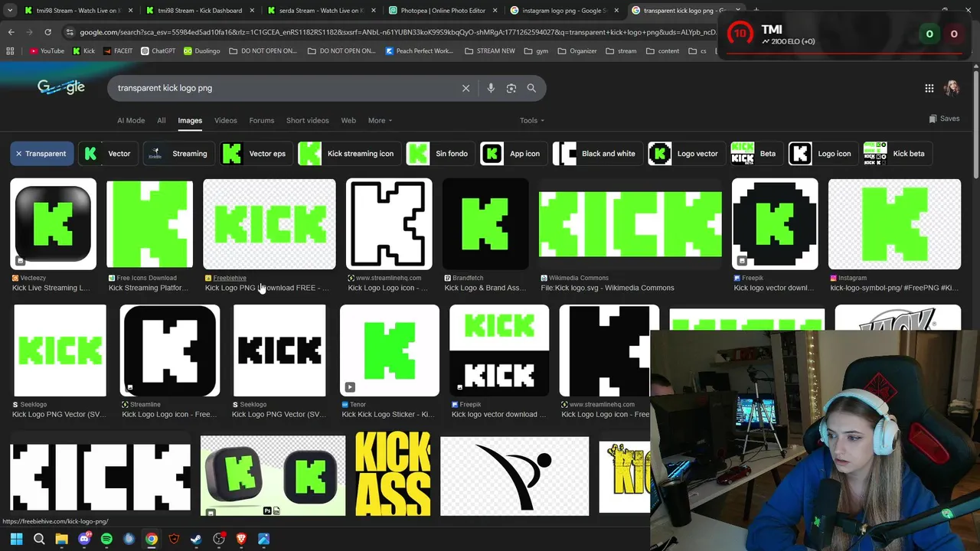Image resolution: width=980 pixels, height=551 pixels.
Task: Start voice search with the microphone icon
Action: pos(491,88)
